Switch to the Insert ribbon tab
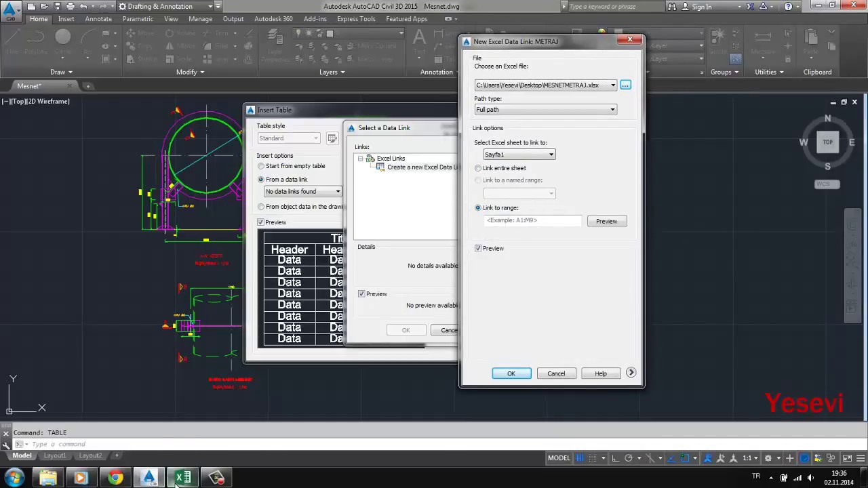 (66, 19)
